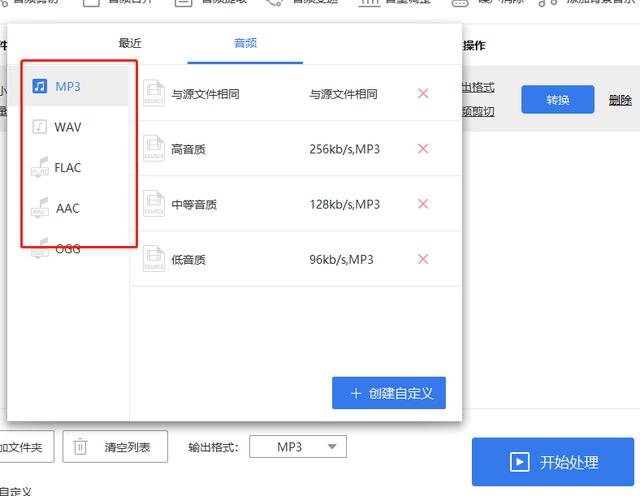Click the source file icon for 与源文件相同
The image size is (640, 496).
pos(154,93)
